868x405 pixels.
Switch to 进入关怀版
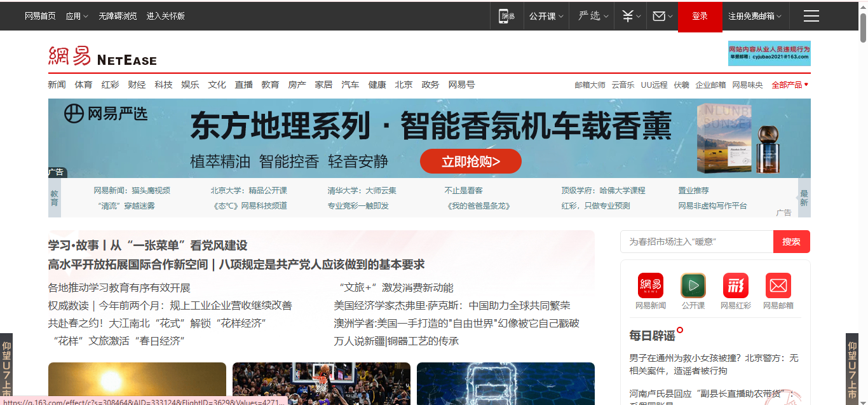(165, 16)
